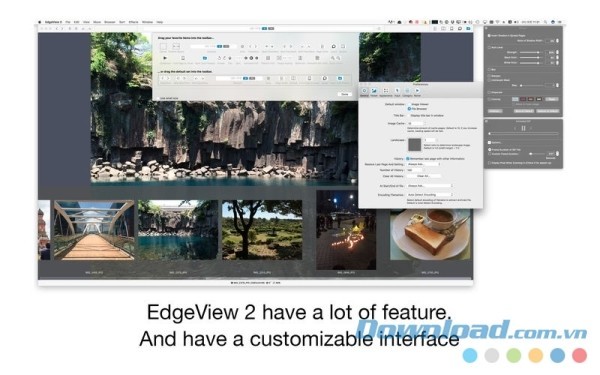Image resolution: width=600 pixels, height=375 pixels.
Task: Click the blue file browser icon in default set
Action: pos(340,78)
